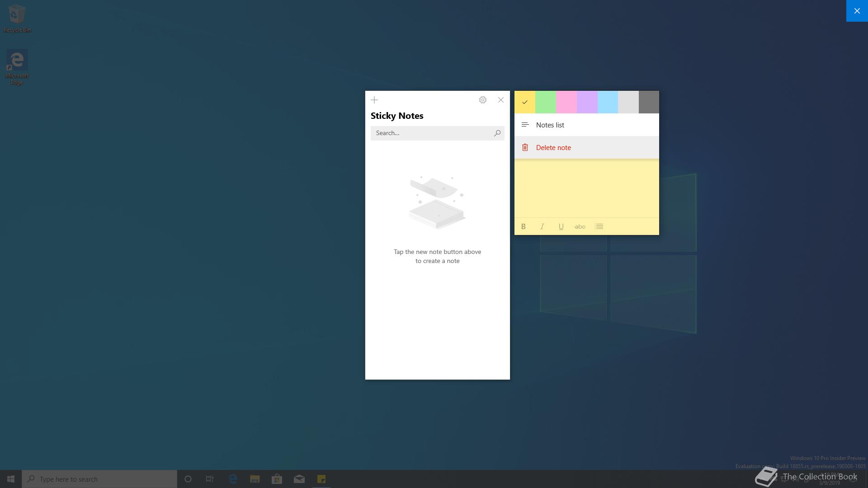Close the Sticky Notes list window
Image resolution: width=868 pixels, height=488 pixels.
click(x=501, y=100)
